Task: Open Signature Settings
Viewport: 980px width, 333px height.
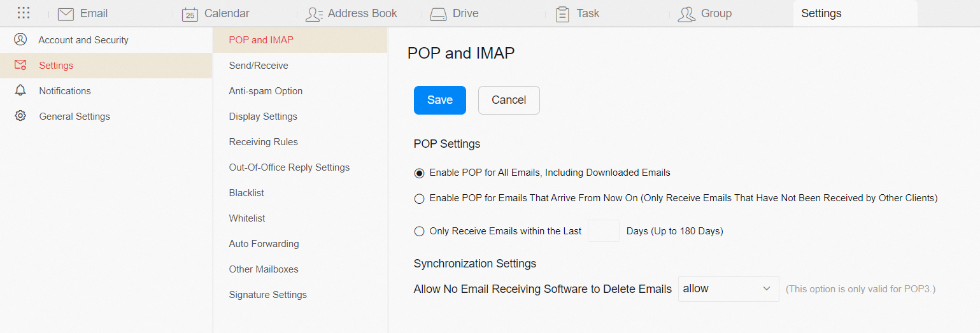Action: (300, 294)
